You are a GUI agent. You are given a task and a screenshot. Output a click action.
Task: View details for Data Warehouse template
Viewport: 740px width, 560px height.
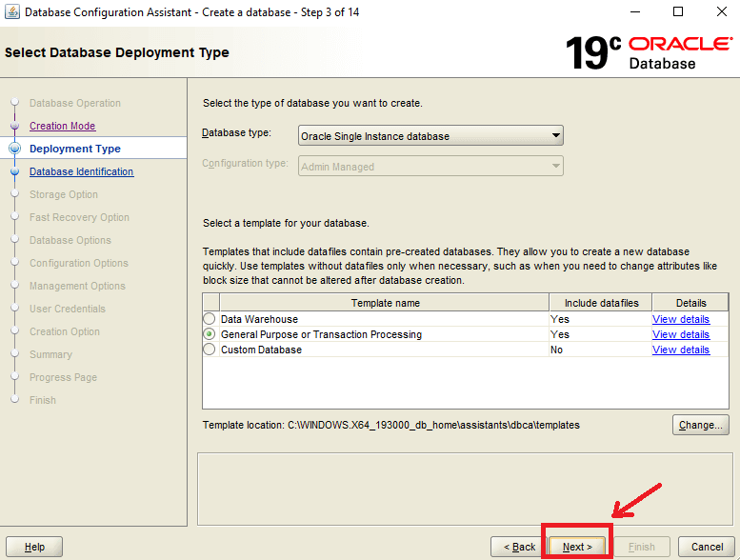point(680,320)
